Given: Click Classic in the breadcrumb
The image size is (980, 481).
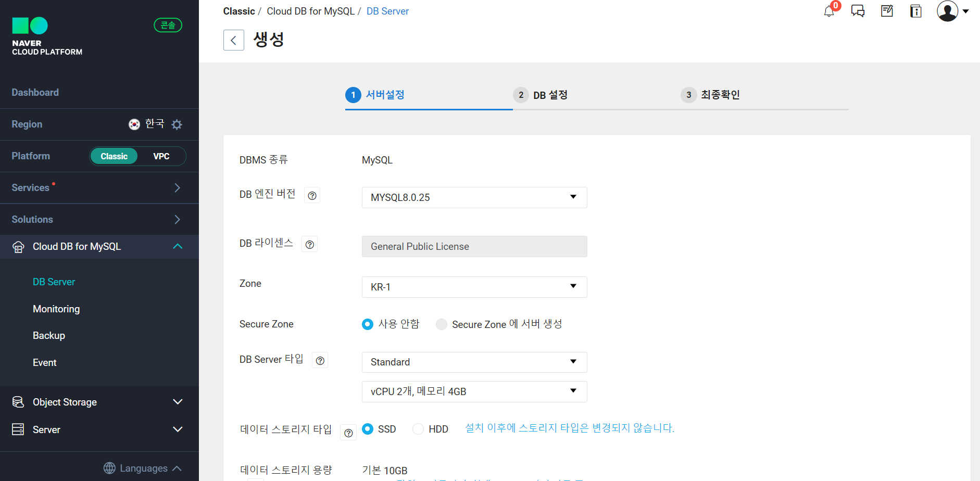Looking at the screenshot, I should [239, 11].
